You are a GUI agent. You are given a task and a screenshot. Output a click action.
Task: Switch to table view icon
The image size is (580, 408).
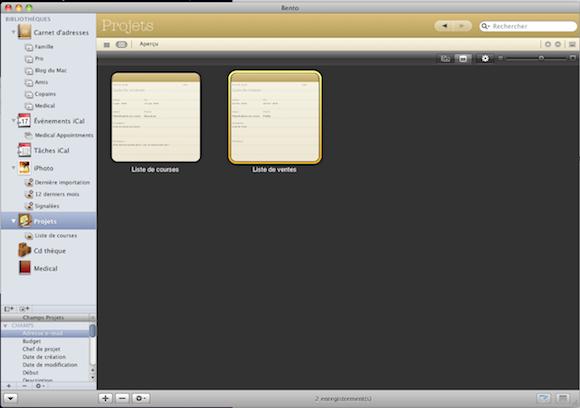coord(107,44)
